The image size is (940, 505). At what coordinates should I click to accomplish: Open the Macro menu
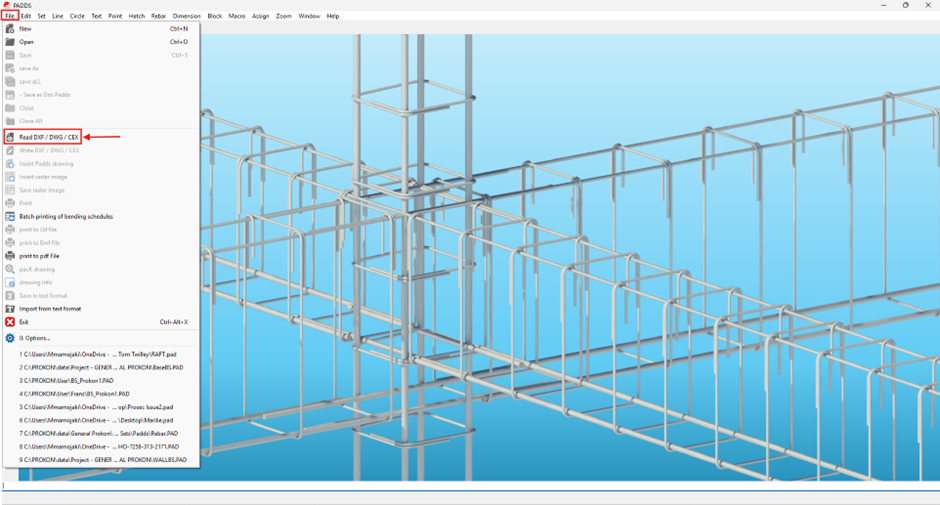tap(237, 16)
